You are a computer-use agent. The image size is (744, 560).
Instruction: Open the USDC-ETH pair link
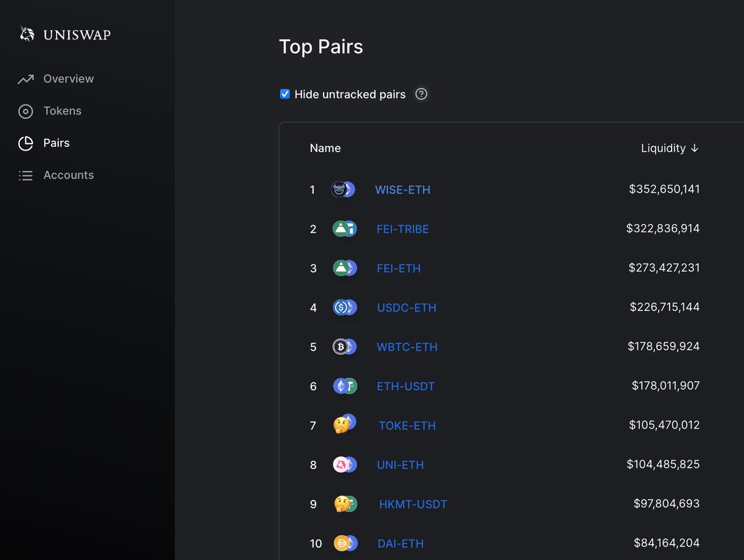(x=407, y=308)
